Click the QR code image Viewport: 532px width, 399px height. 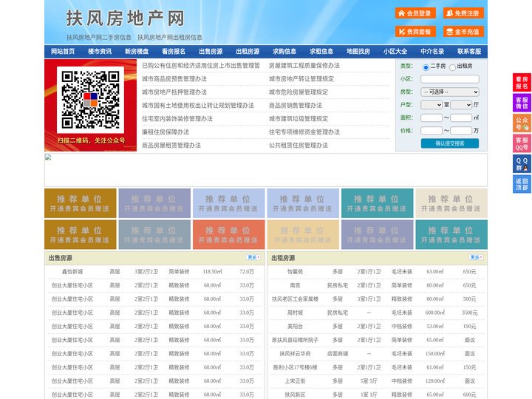click(90, 100)
